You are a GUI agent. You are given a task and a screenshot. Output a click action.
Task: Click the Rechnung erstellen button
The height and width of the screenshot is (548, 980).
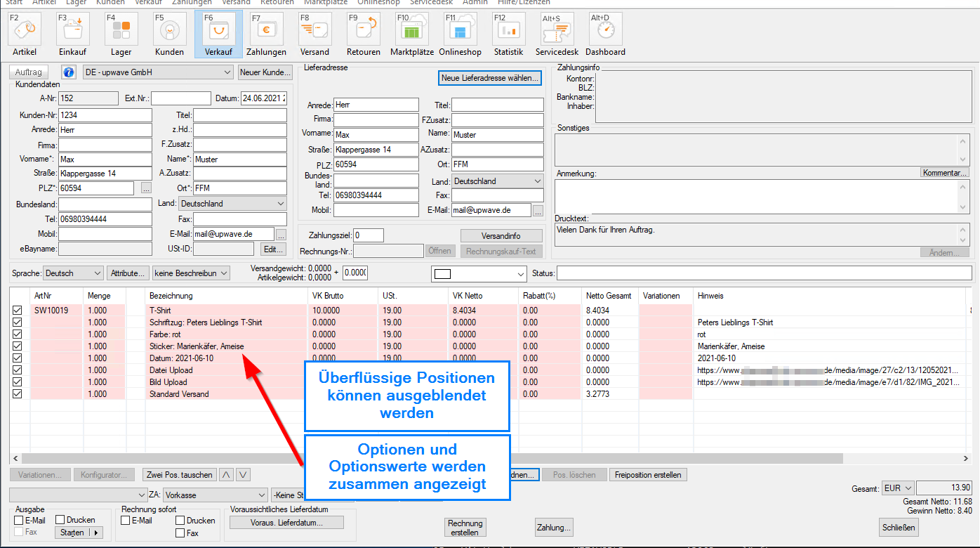(465, 528)
